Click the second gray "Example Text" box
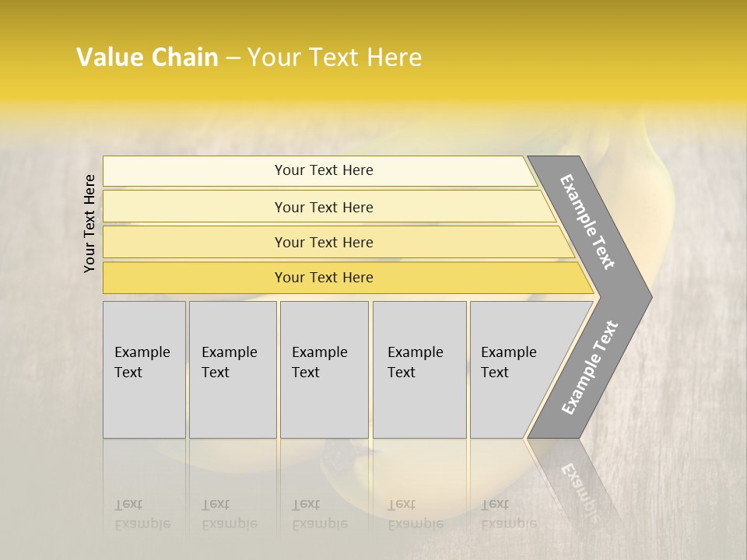 pos(232,369)
